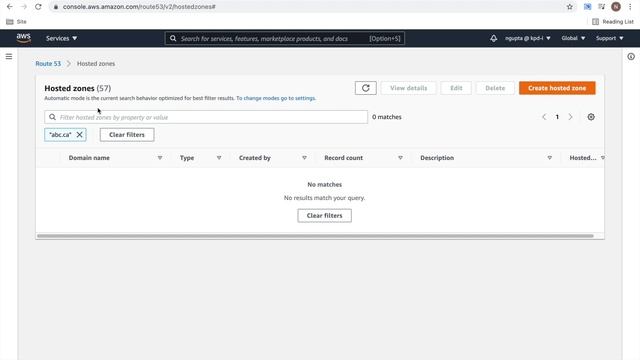Viewport: 640px width, 360px height.
Task: Open the account menu dropdown
Action: [x=527, y=38]
